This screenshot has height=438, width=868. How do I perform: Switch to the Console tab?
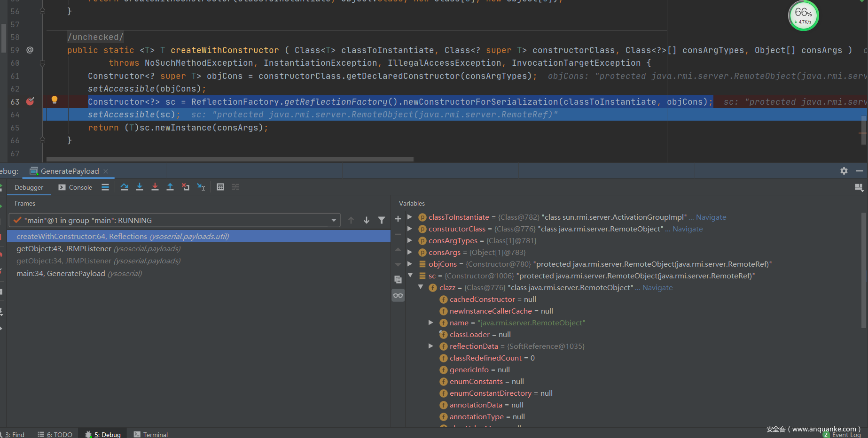click(x=75, y=187)
